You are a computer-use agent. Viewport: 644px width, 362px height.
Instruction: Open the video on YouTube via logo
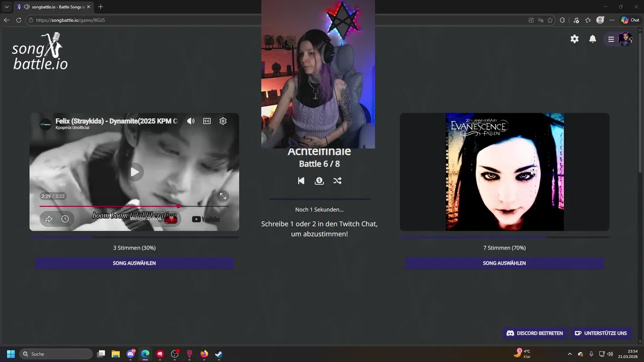pyautogui.click(x=206, y=219)
